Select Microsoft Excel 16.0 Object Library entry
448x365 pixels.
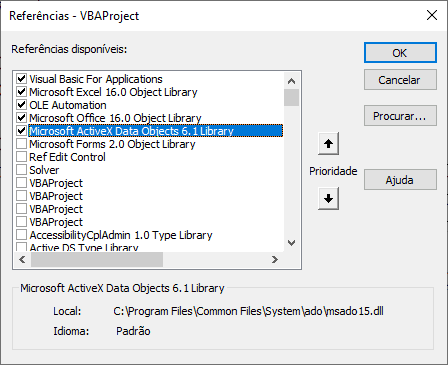[113, 92]
